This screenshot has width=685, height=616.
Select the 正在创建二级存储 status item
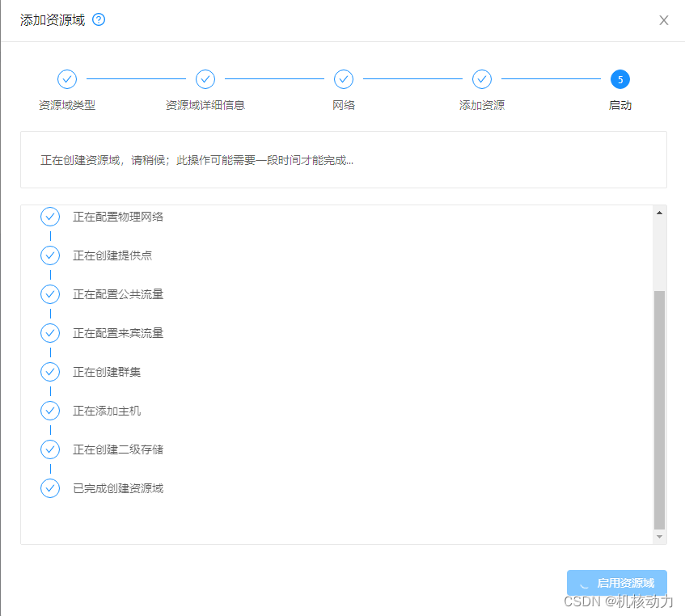point(116,449)
